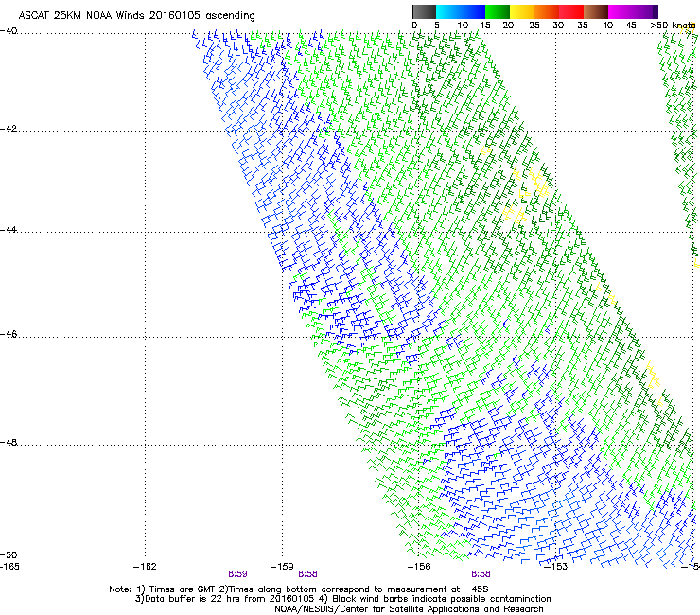
Task: Click the -40 latitude axis label
Action: coord(9,31)
